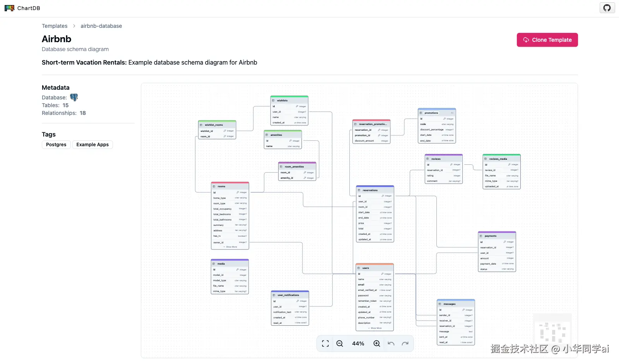Redo the diagram change

[x=405, y=343]
